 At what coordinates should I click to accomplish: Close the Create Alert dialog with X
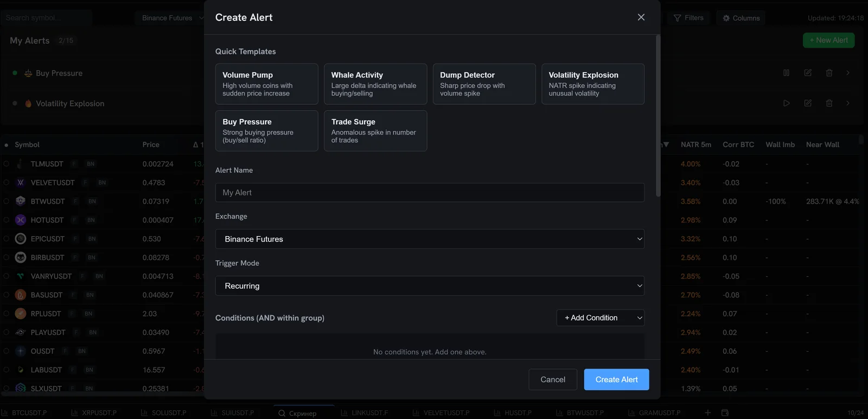tap(641, 17)
